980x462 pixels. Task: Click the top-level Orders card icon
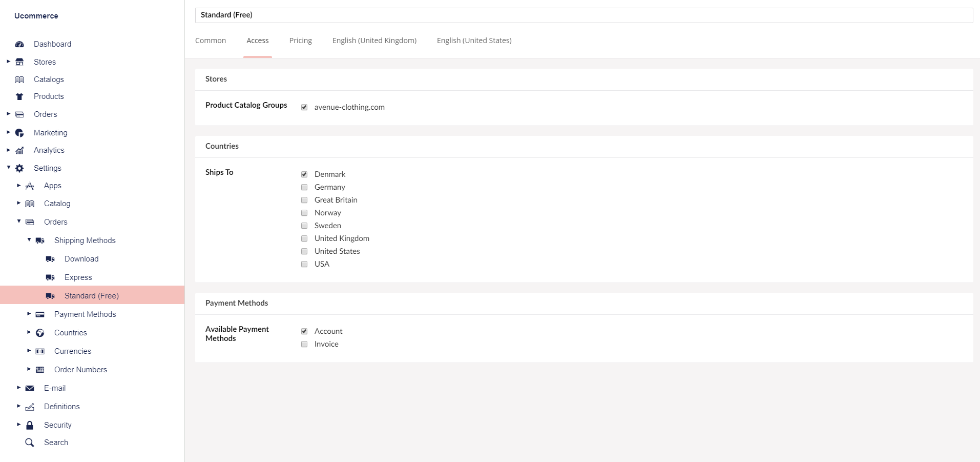point(19,114)
